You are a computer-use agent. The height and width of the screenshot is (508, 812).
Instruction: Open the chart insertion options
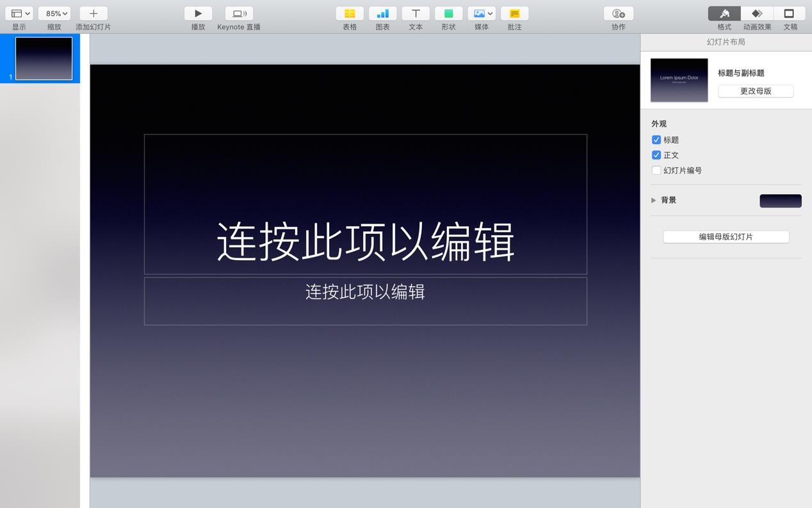click(x=382, y=13)
